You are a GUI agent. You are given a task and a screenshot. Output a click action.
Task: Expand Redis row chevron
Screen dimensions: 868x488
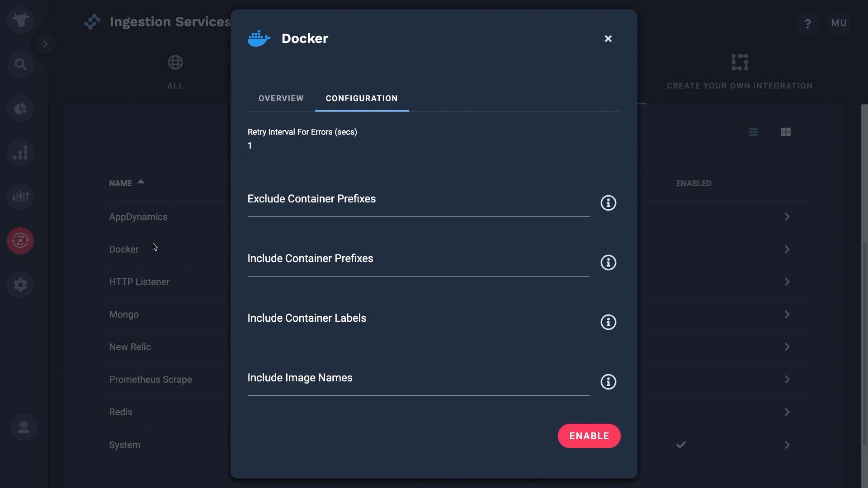[x=787, y=412]
